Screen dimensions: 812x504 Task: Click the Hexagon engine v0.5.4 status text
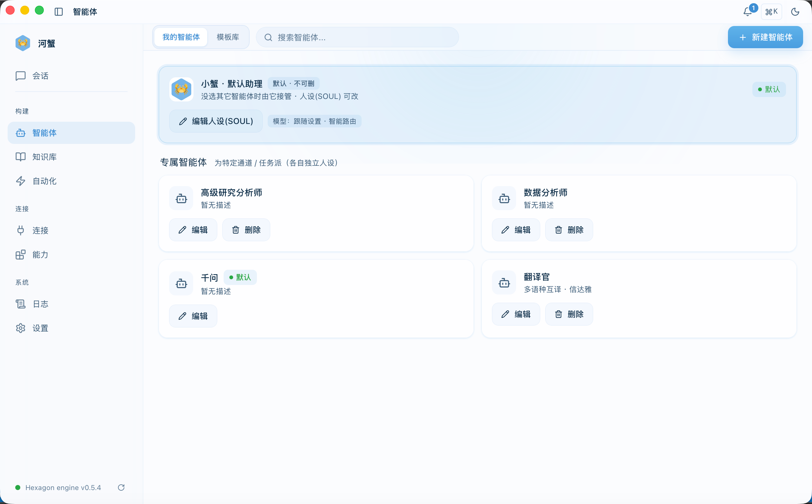click(x=63, y=487)
